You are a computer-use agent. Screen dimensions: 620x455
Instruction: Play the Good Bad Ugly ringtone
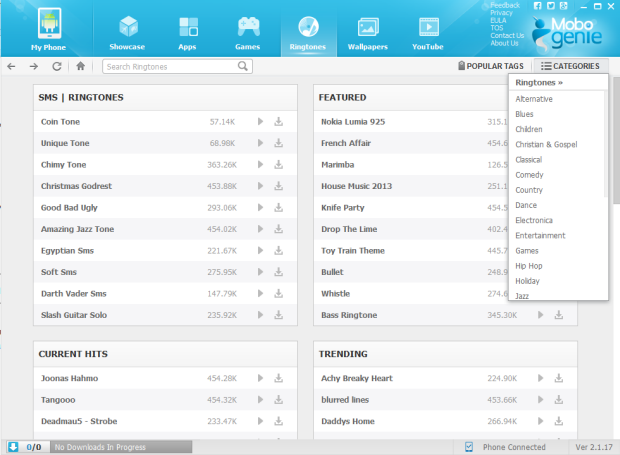pyautogui.click(x=260, y=207)
